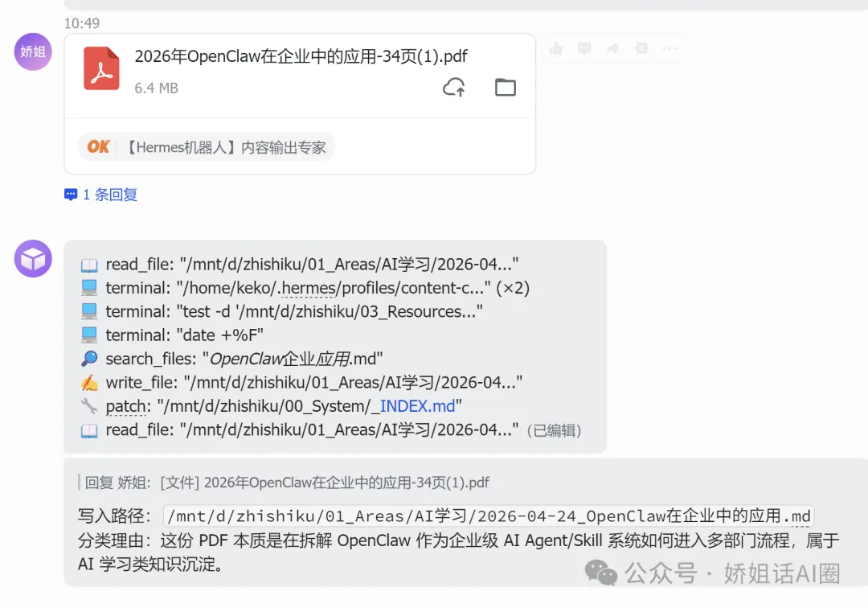
Task: Click the red PDF file icon
Action: [101, 69]
